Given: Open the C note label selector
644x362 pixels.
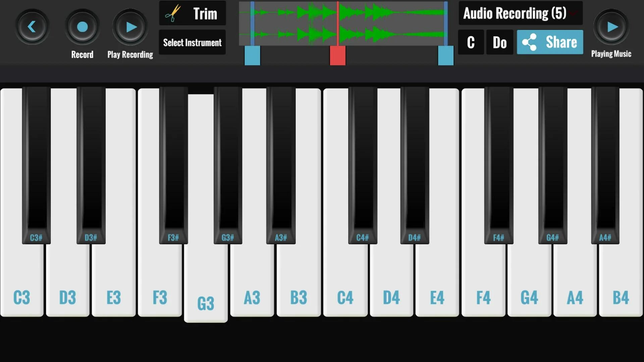Looking at the screenshot, I should pos(470,42).
